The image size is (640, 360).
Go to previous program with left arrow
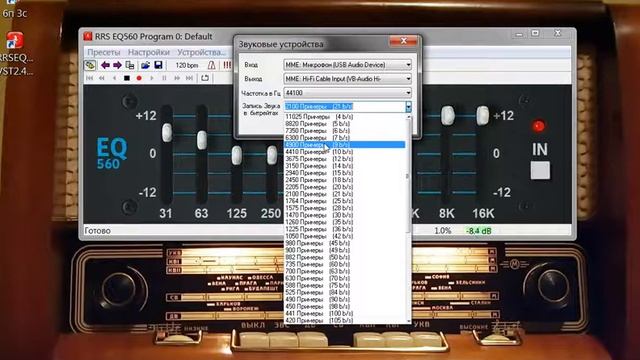point(105,65)
